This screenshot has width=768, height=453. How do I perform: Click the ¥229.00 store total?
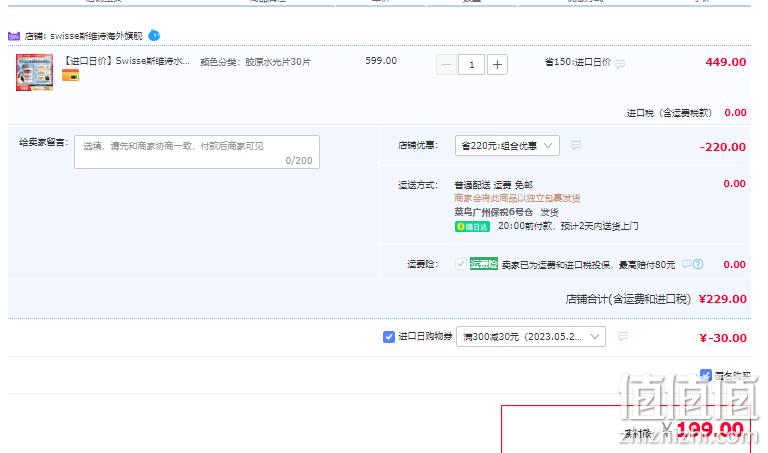722,299
